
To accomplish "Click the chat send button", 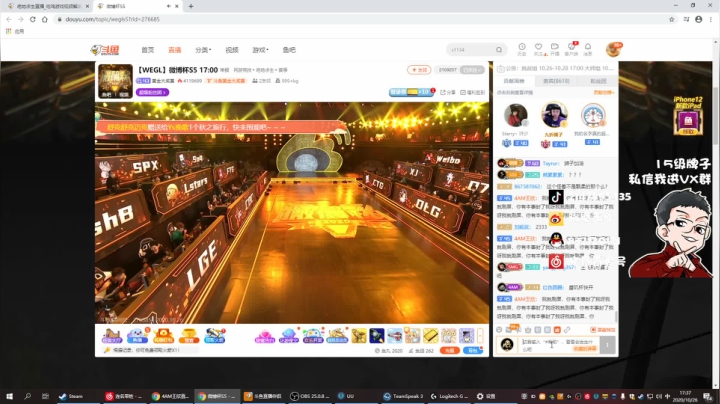I will tap(608, 345).
